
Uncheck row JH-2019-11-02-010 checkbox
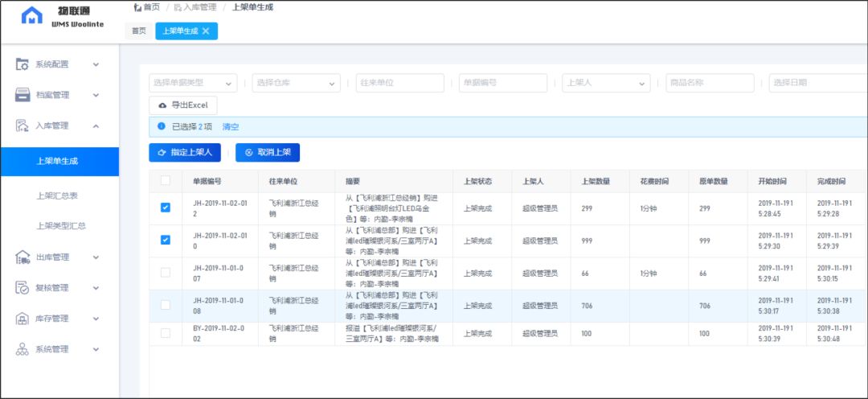(x=166, y=240)
